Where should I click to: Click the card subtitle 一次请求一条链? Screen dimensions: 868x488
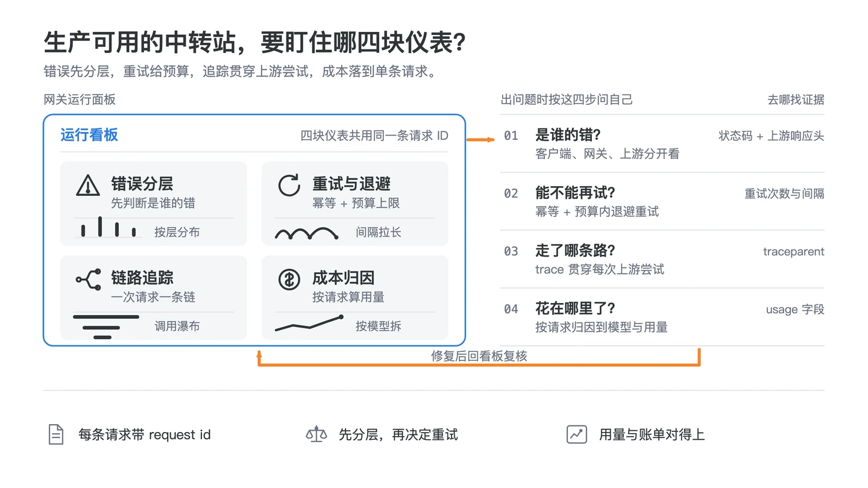click(x=153, y=297)
